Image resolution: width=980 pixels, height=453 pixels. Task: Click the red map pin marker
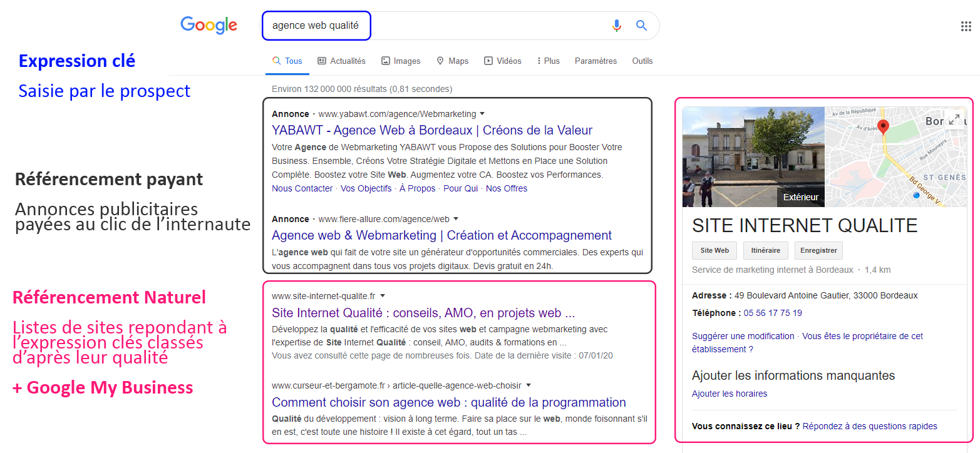point(883,128)
